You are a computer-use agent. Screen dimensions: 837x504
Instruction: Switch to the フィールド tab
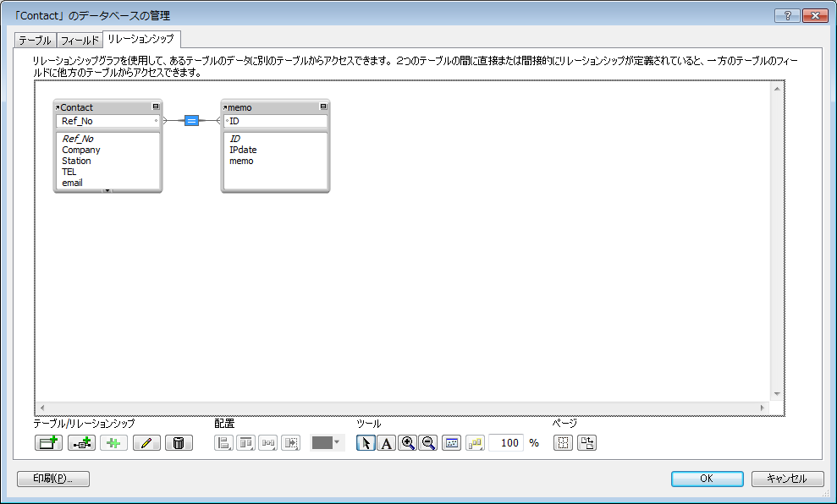click(x=78, y=39)
